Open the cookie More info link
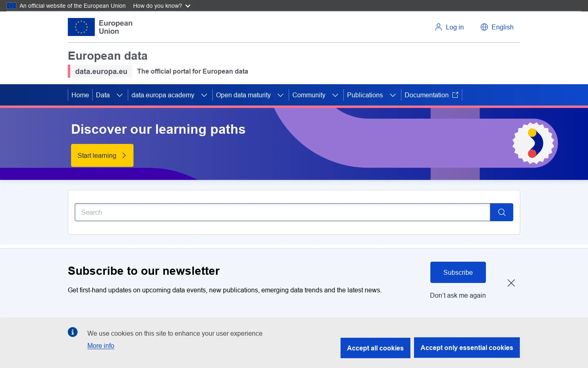The height and width of the screenshot is (368, 588). tap(101, 346)
